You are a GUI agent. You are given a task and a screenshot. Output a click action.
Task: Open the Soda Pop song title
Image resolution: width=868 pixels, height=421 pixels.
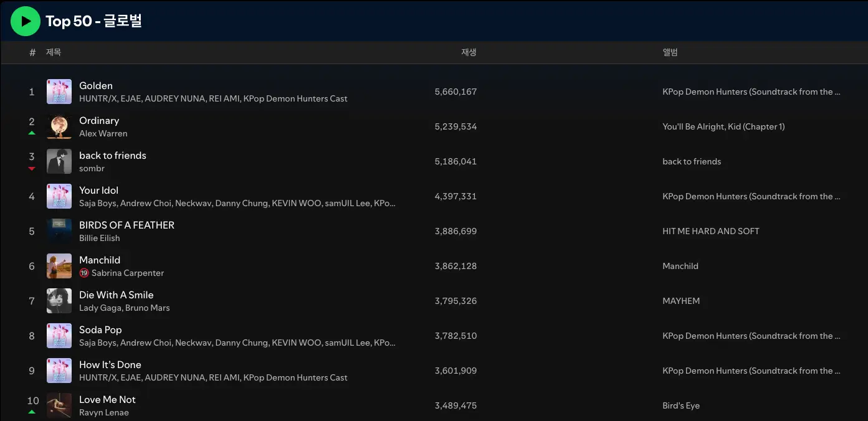click(x=100, y=329)
